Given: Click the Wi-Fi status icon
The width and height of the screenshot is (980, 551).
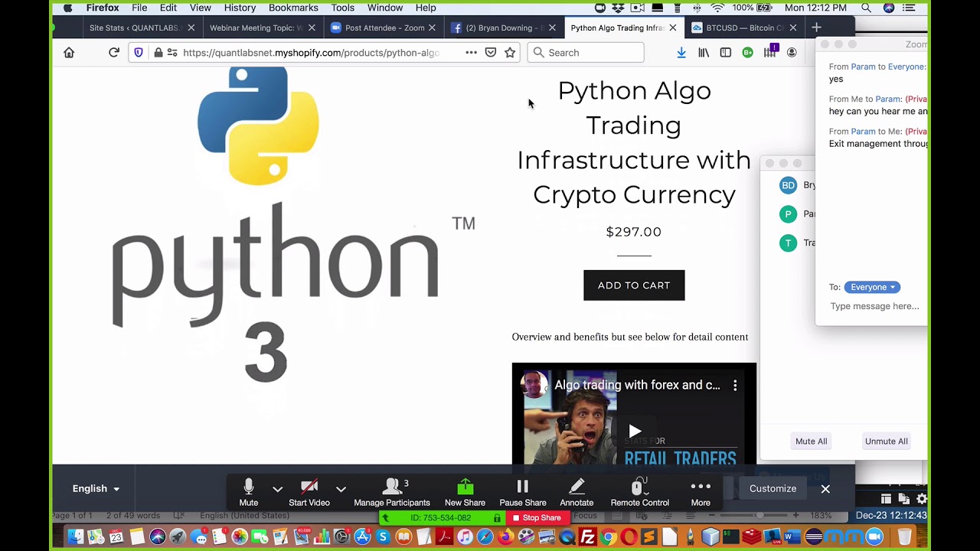Looking at the screenshot, I should [x=717, y=8].
